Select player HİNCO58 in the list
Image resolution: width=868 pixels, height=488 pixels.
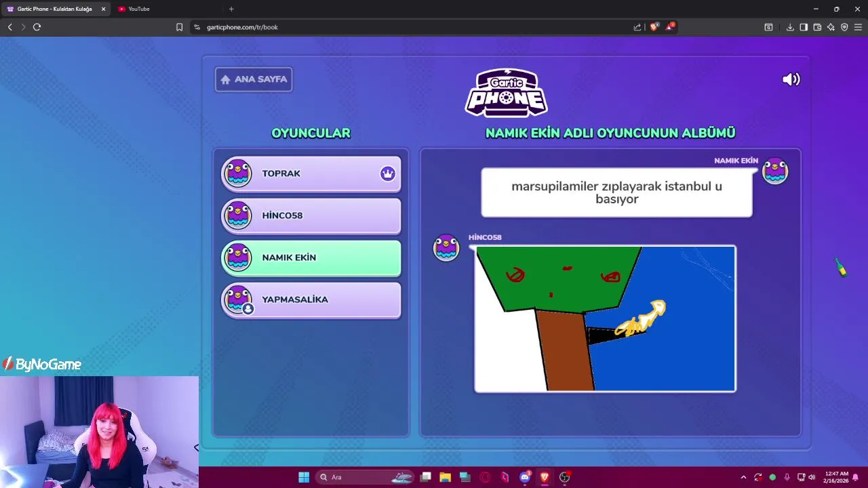311,216
